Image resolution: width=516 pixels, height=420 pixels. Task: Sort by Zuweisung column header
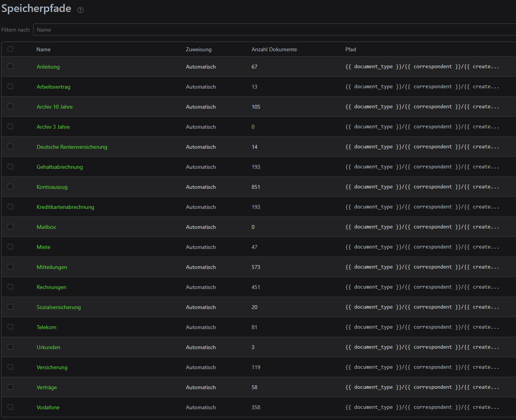(x=198, y=49)
